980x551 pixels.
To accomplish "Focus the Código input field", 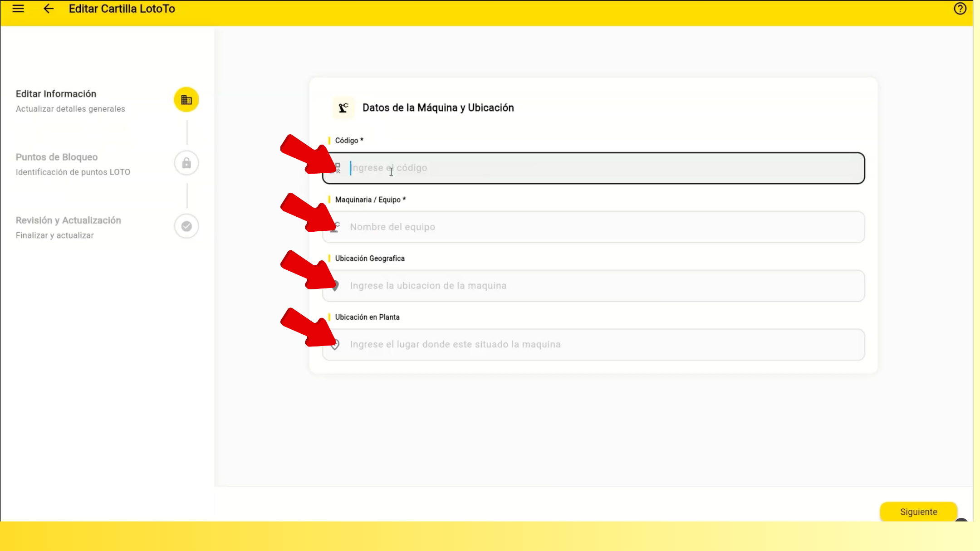I will click(593, 168).
